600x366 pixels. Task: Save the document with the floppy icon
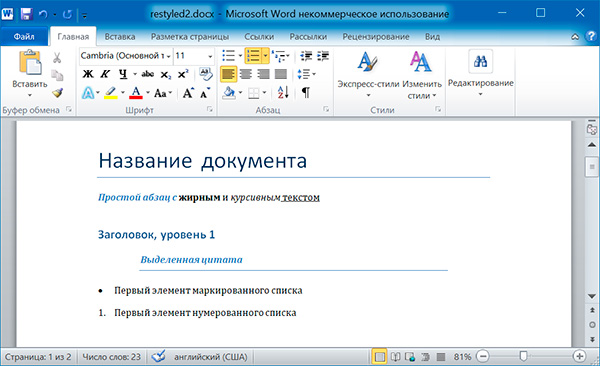pyautogui.click(x=26, y=14)
